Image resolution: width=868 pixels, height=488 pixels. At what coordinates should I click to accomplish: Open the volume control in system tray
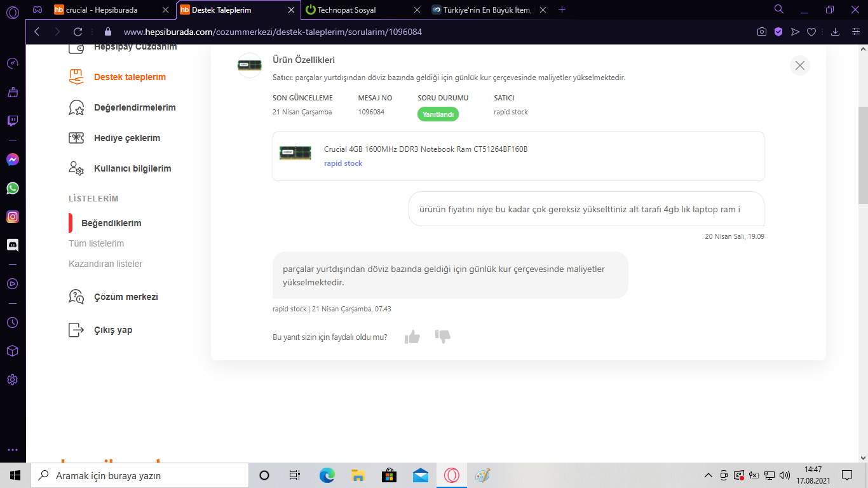[785, 475]
